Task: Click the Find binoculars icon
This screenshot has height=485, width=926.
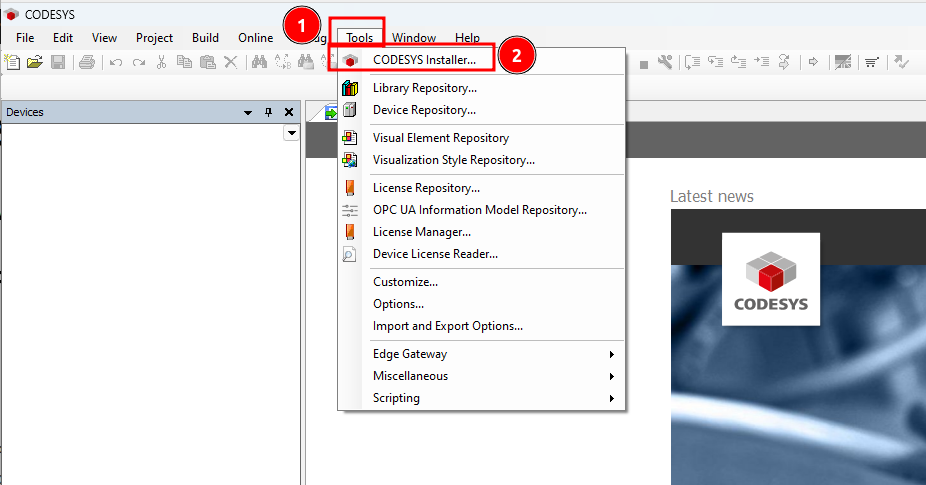Action: tap(259, 61)
